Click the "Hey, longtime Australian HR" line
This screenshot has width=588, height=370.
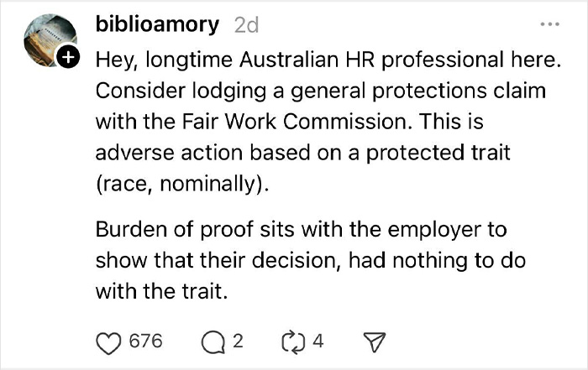click(328, 60)
